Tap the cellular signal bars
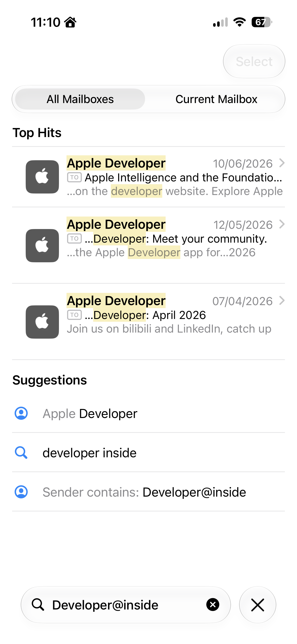 pyautogui.click(x=220, y=22)
